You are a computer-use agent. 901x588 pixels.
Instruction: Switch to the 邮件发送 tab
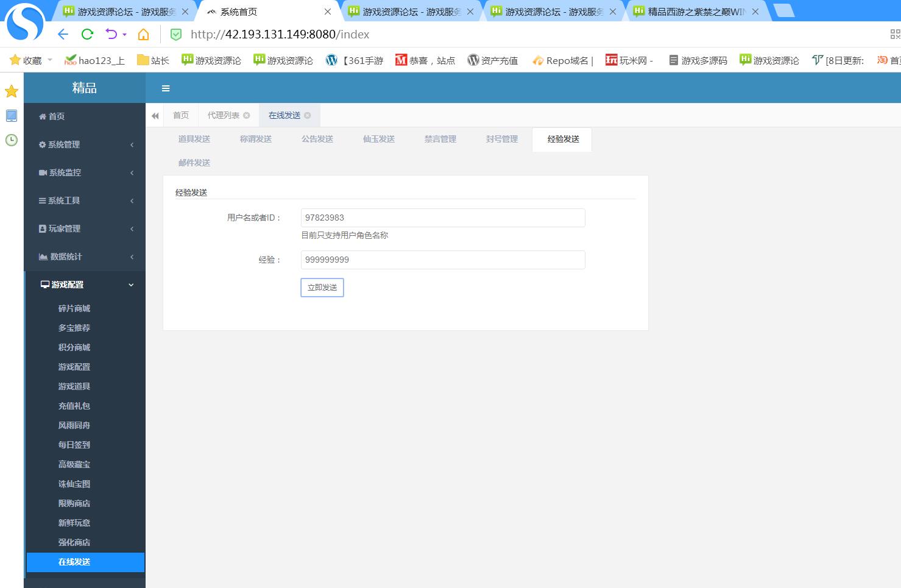click(194, 163)
